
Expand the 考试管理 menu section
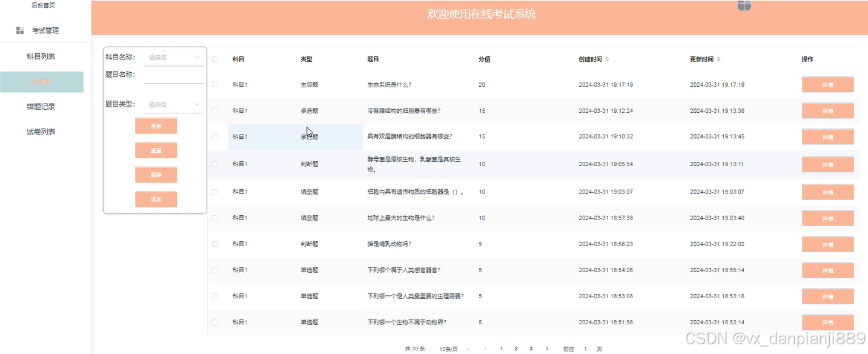point(45,30)
